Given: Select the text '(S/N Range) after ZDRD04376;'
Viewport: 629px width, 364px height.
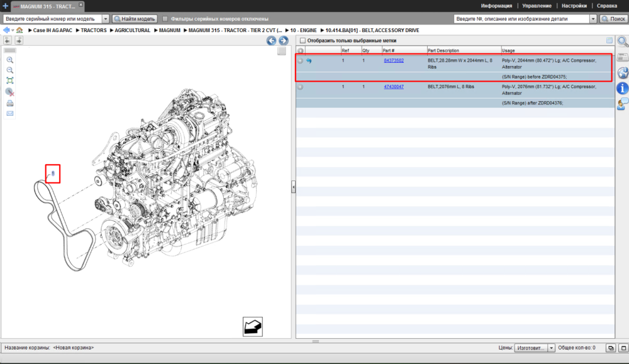Looking at the screenshot, I should pyautogui.click(x=532, y=103).
